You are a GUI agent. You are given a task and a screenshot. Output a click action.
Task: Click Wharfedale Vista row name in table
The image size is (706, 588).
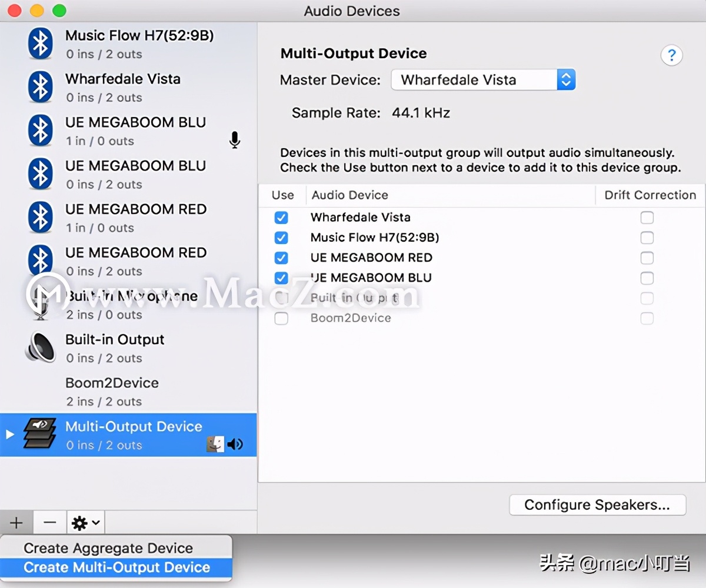pyautogui.click(x=361, y=218)
